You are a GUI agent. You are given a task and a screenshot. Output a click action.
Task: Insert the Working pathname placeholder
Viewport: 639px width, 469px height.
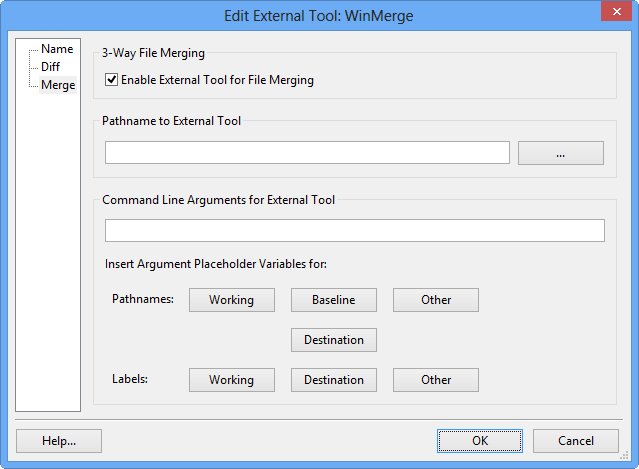pyautogui.click(x=231, y=300)
